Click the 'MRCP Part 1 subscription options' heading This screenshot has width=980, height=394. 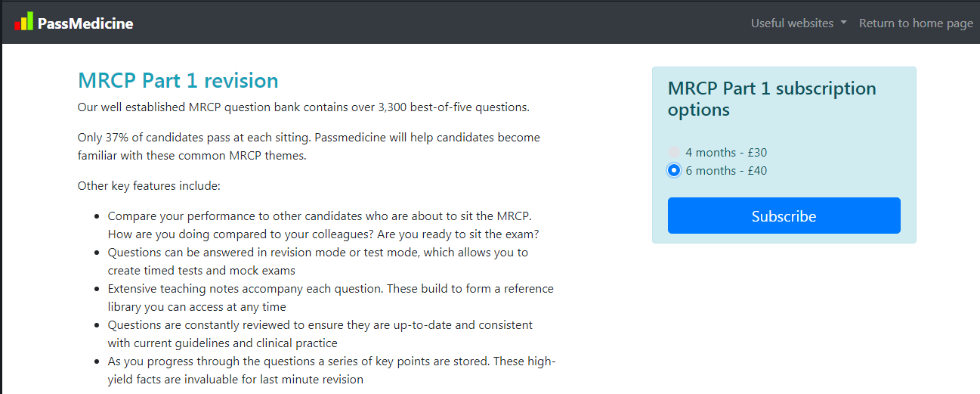[772, 99]
